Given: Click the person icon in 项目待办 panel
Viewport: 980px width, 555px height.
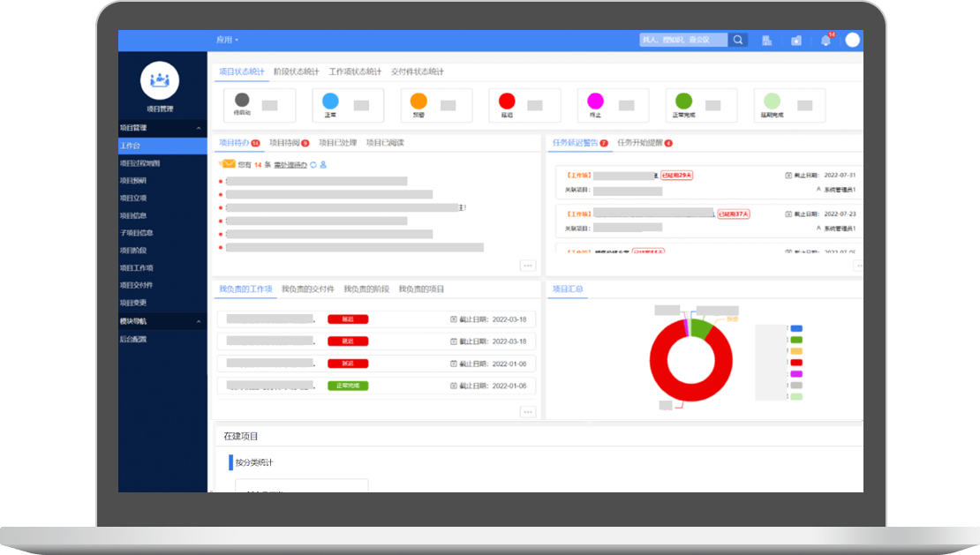Looking at the screenshot, I should (x=323, y=165).
